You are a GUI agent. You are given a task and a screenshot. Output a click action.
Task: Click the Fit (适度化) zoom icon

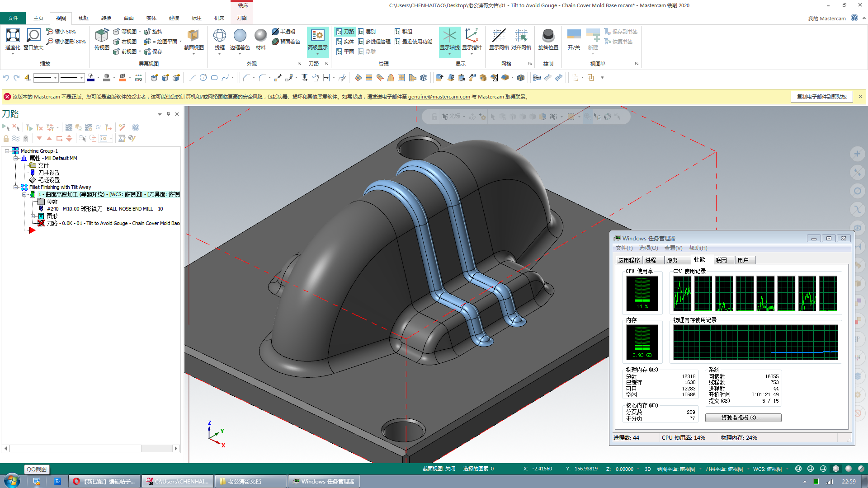point(13,36)
